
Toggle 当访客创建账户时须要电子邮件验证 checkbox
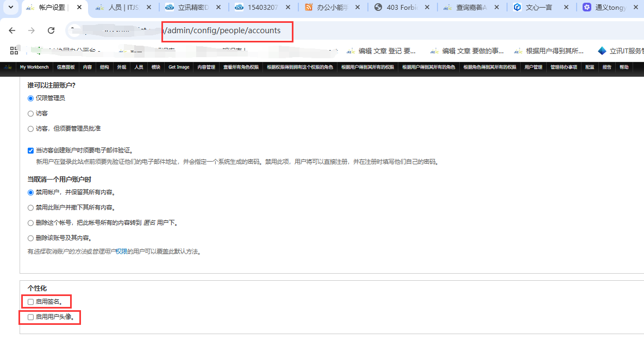pyautogui.click(x=31, y=150)
